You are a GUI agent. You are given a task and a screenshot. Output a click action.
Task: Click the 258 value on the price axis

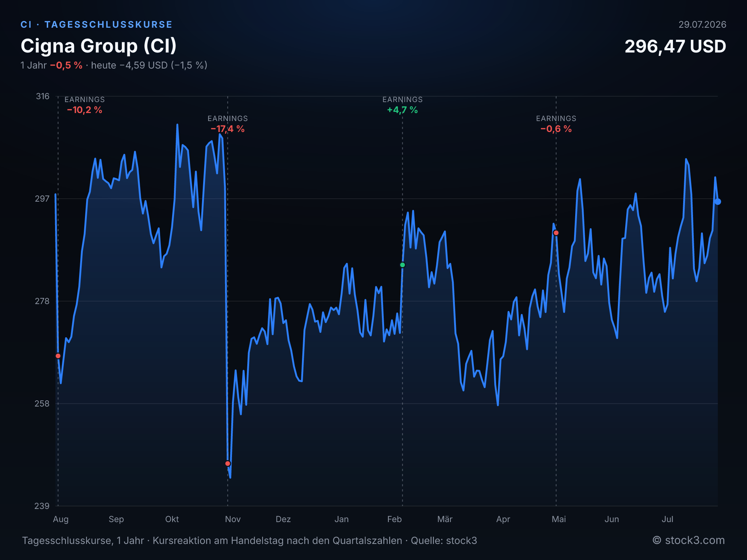(x=42, y=404)
